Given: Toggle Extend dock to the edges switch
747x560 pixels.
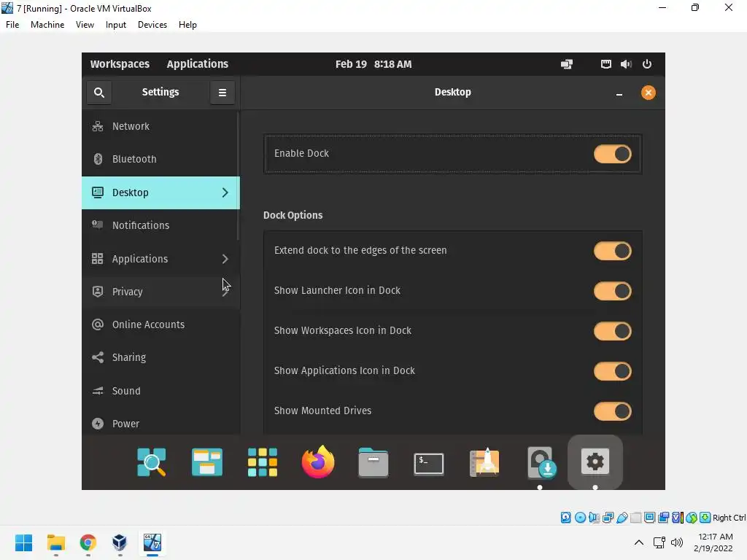Looking at the screenshot, I should pos(612,251).
